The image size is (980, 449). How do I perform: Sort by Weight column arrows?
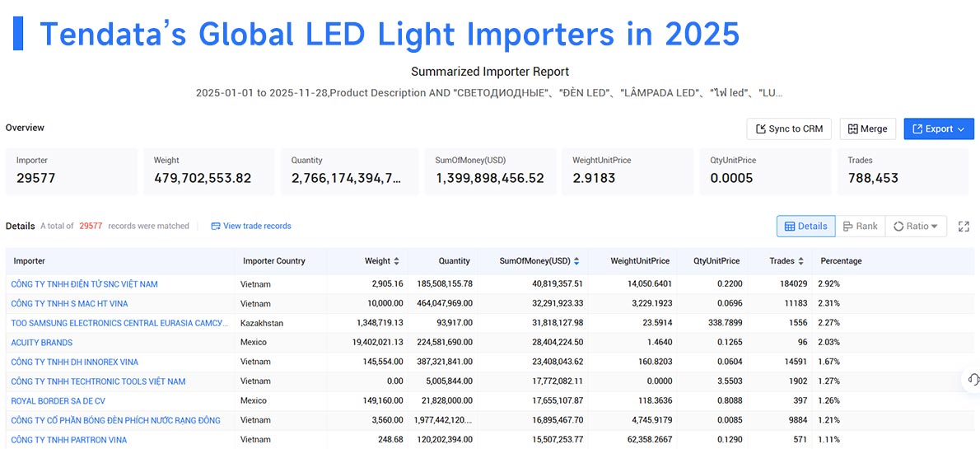pyautogui.click(x=396, y=261)
